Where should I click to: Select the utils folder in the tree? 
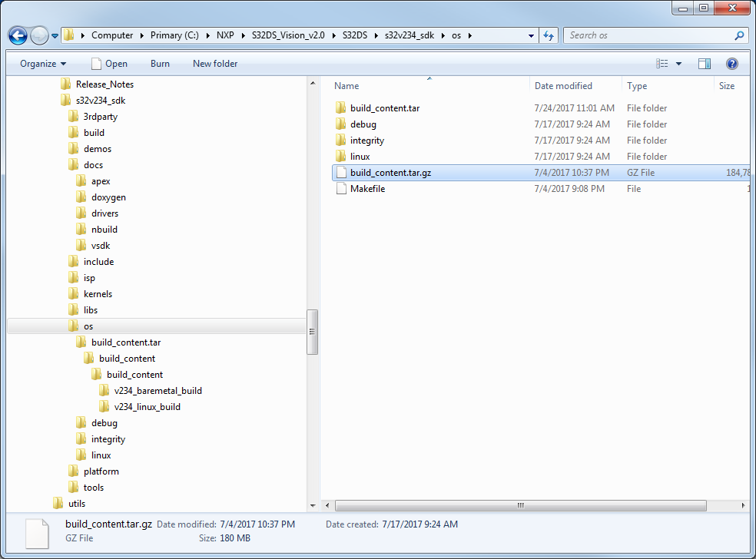click(77, 504)
